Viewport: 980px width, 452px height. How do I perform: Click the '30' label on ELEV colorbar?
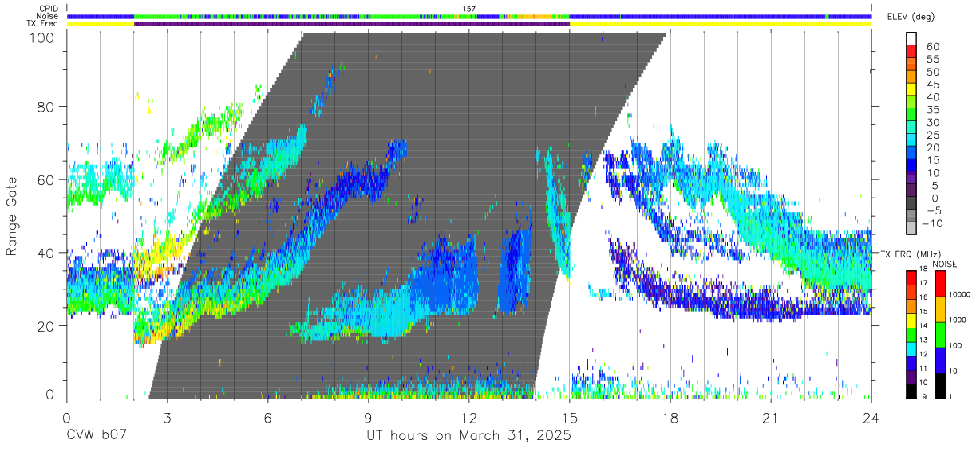coord(932,122)
